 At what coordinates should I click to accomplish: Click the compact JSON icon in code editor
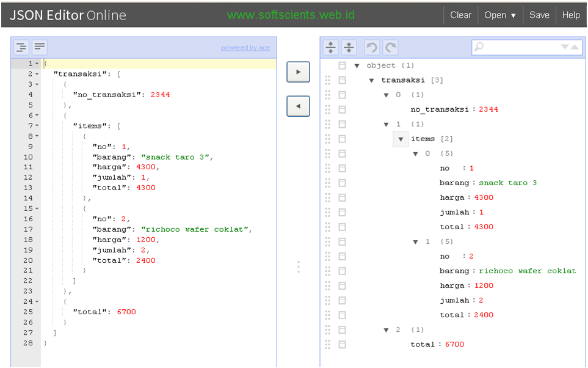(x=39, y=47)
